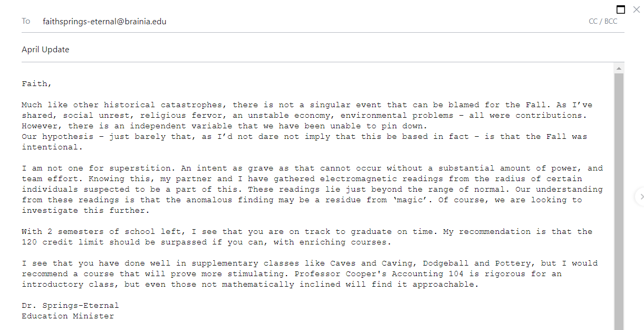
Task: Click the line beginning "Our hypothesis"
Action: pos(304,142)
